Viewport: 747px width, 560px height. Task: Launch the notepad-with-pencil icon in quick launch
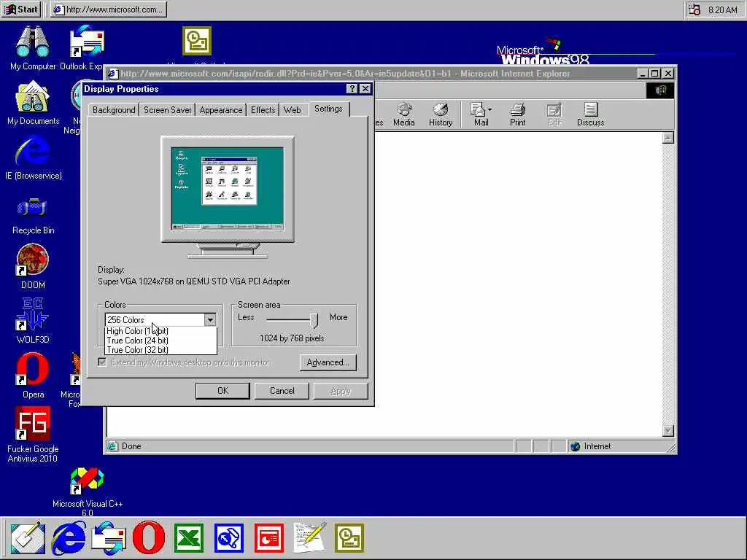pyautogui.click(x=309, y=538)
